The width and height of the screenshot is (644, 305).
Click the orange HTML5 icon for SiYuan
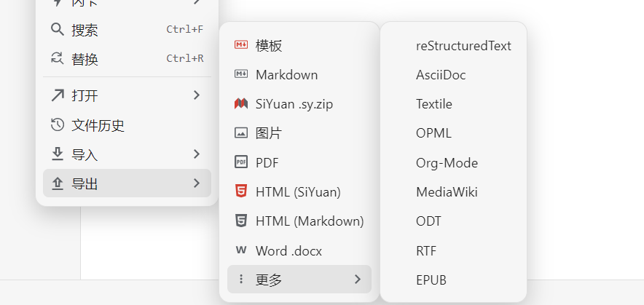pyautogui.click(x=241, y=192)
